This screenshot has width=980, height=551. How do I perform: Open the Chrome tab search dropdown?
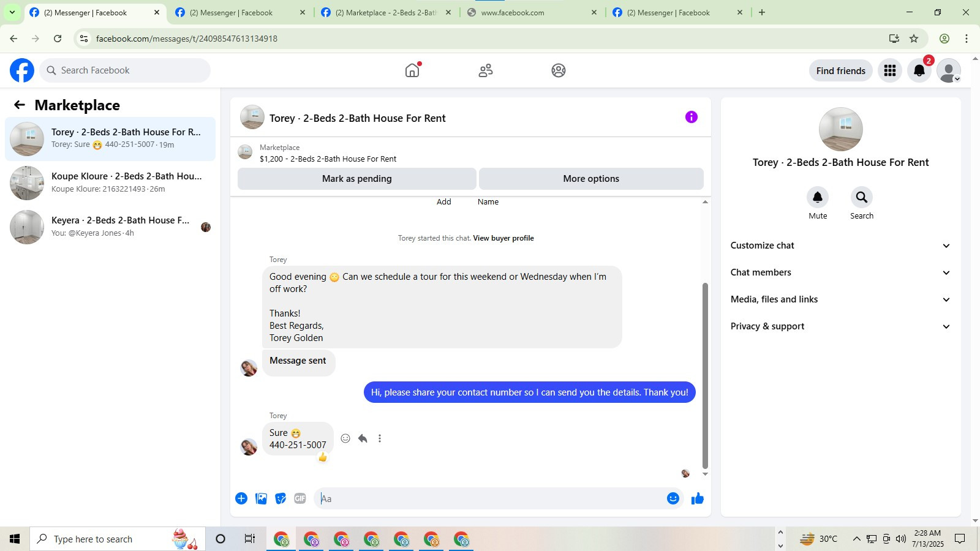tap(12, 12)
